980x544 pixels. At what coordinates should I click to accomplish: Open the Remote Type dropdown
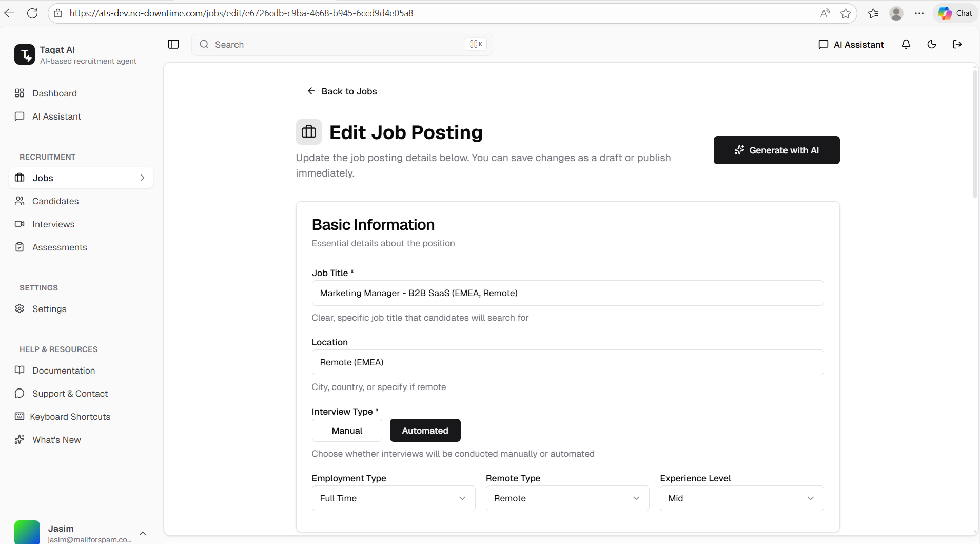tap(567, 498)
